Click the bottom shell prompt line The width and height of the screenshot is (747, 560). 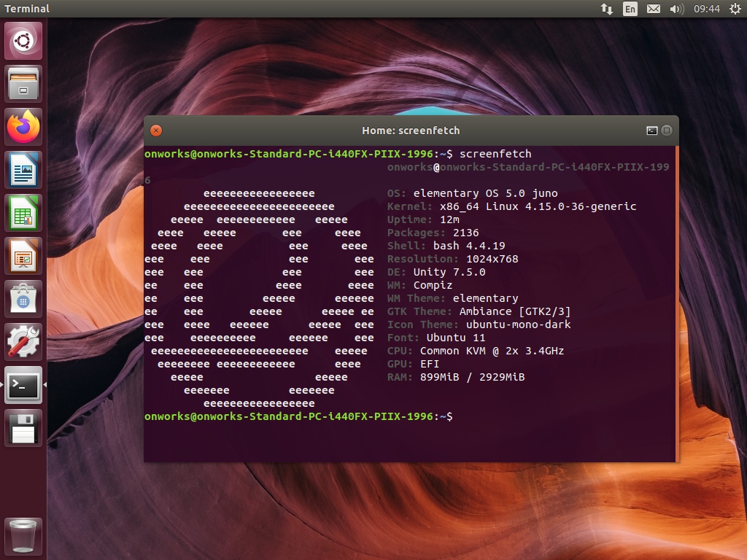(298, 416)
